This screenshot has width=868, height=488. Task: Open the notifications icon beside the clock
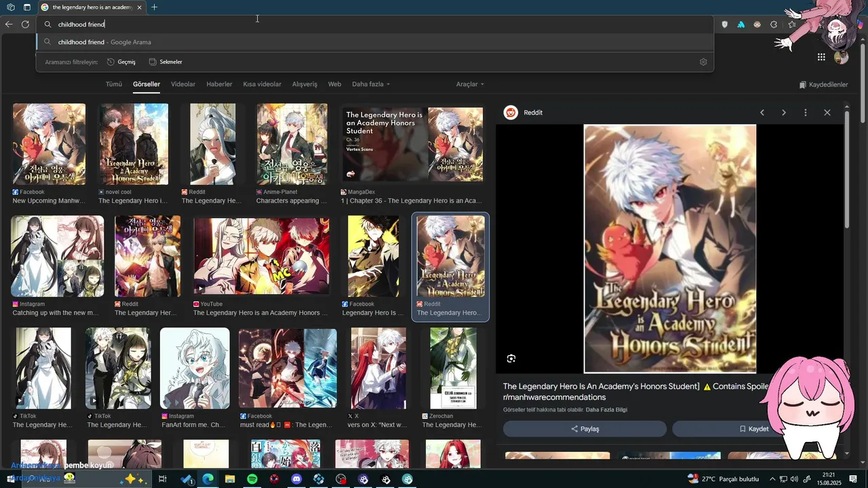click(x=853, y=479)
